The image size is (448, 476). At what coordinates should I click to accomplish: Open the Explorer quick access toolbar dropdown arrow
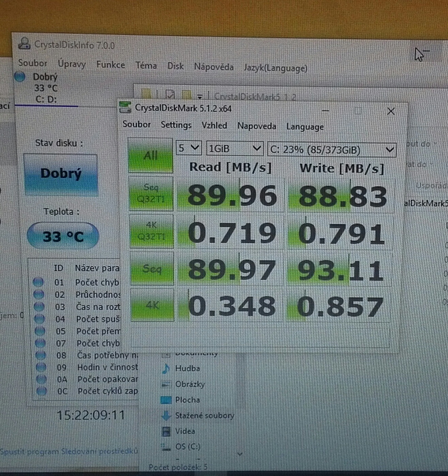pyautogui.click(x=200, y=97)
